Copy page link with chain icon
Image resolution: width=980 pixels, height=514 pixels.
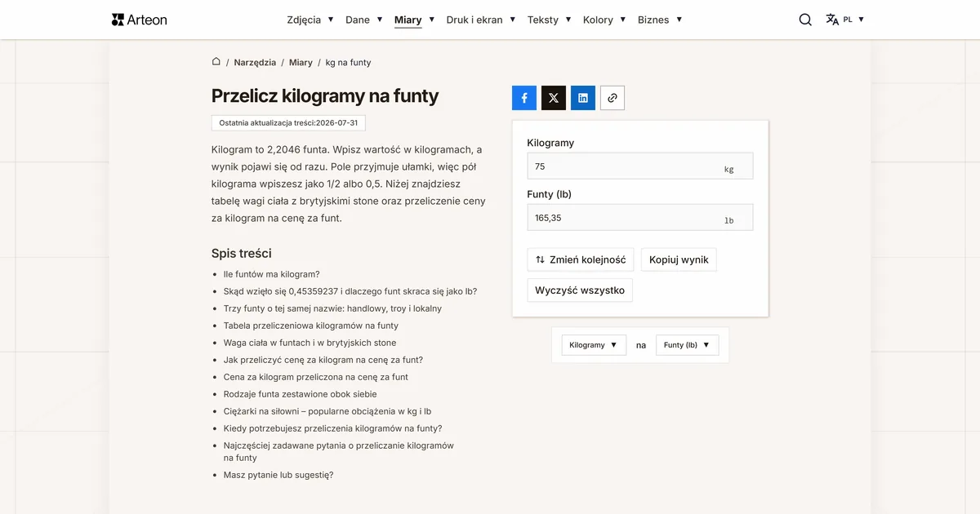coord(612,98)
